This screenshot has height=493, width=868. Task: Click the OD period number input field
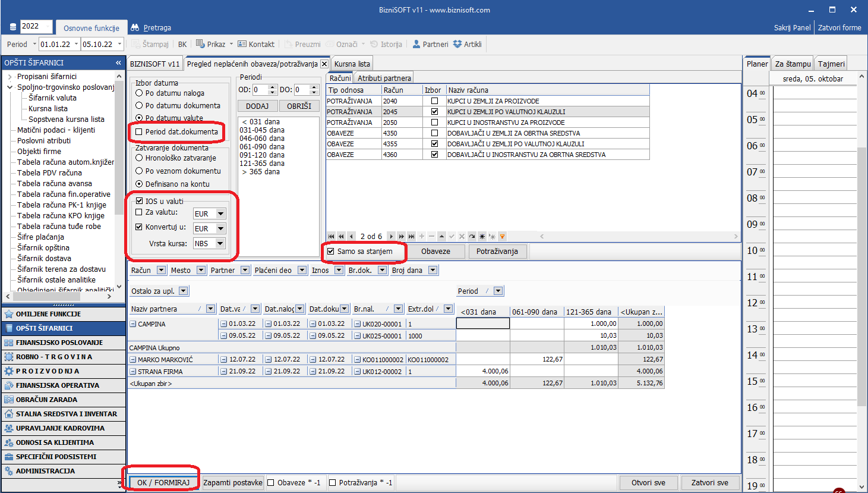260,90
